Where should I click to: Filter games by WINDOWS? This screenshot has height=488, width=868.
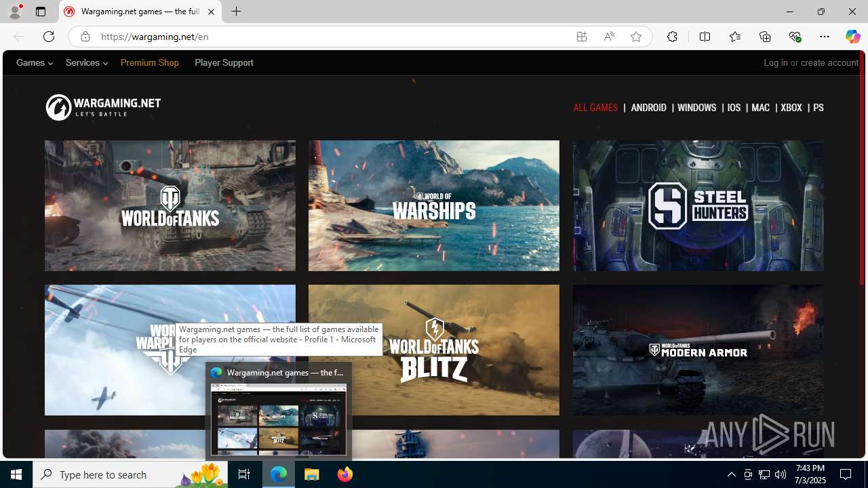point(697,108)
